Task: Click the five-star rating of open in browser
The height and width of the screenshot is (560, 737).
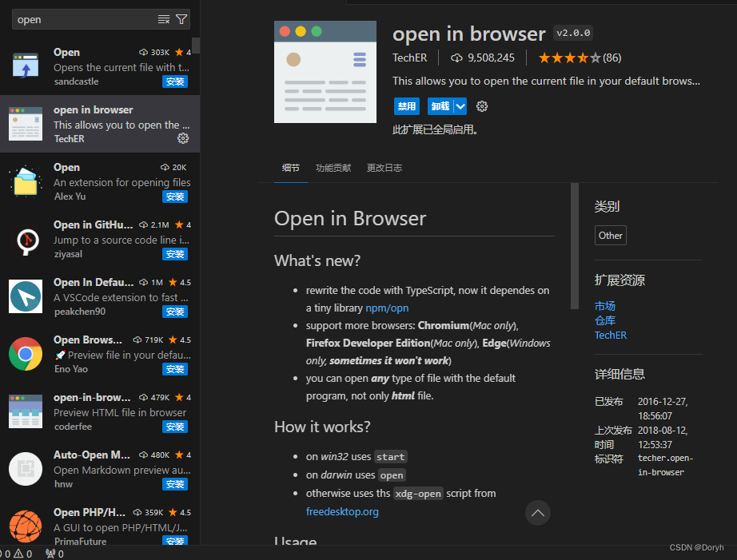Action: click(569, 58)
